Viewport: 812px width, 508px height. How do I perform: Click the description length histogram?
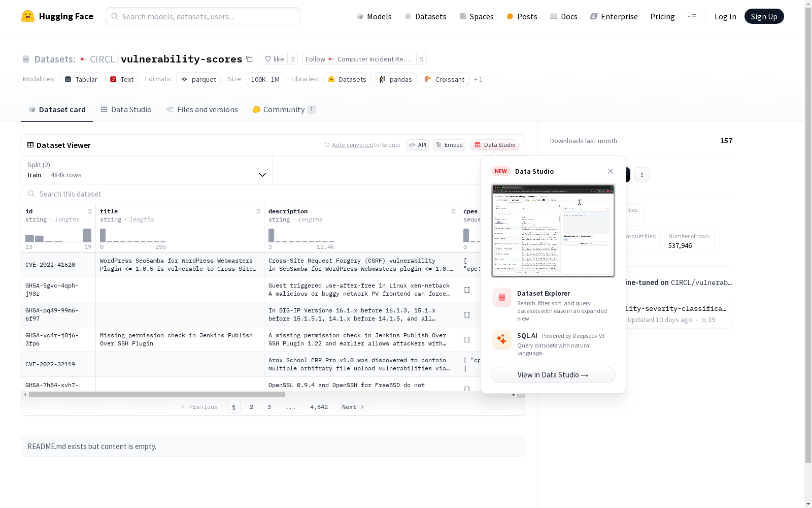point(301,235)
